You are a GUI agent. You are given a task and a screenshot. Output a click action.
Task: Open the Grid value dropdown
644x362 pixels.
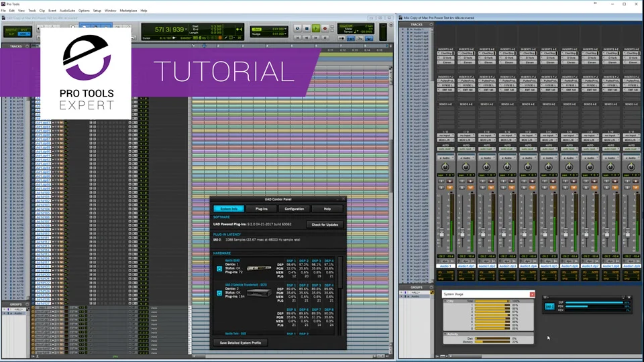[x=286, y=29]
